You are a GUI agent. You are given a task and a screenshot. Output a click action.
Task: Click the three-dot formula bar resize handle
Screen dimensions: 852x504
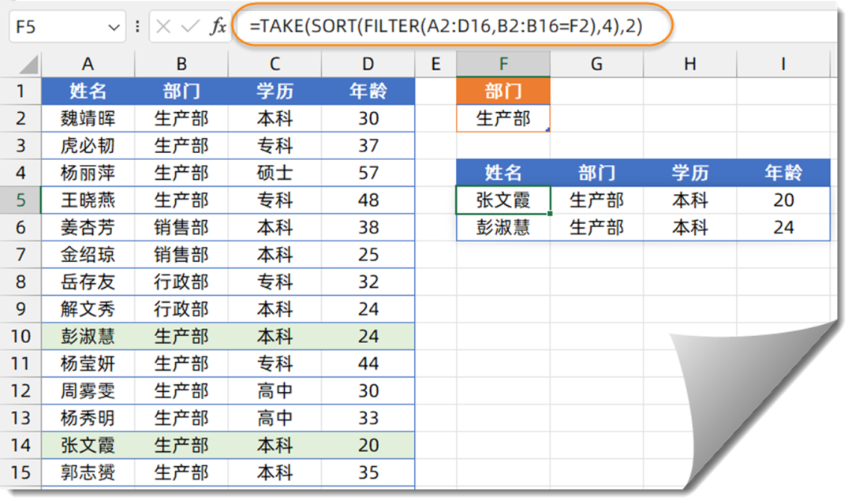(138, 28)
